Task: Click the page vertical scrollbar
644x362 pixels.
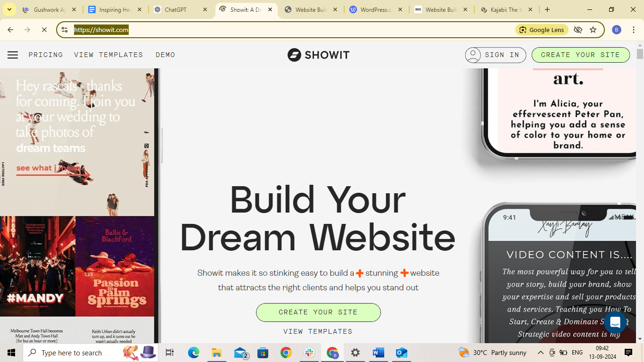Action: 640,54
